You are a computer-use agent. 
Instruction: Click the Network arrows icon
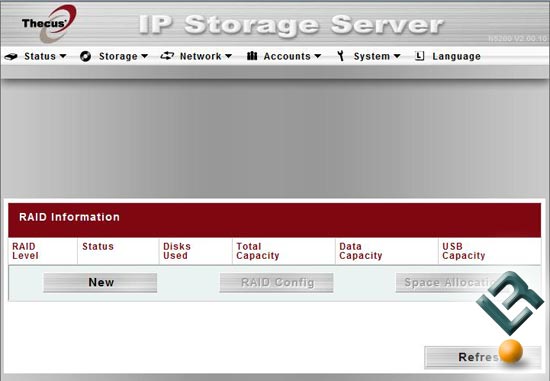coord(167,56)
